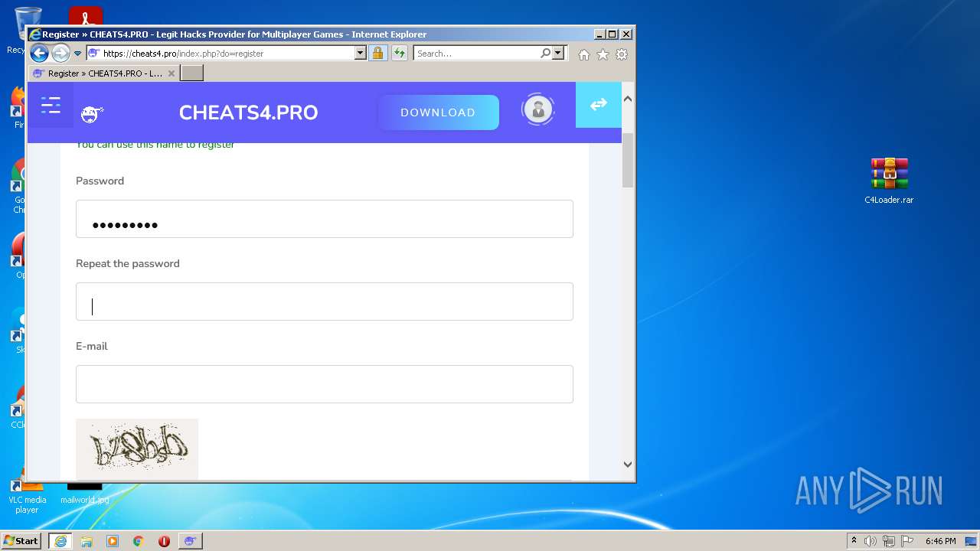The height and width of the screenshot is (551, 980).
Task: Click the security lock icon
Action: point(377,54)
